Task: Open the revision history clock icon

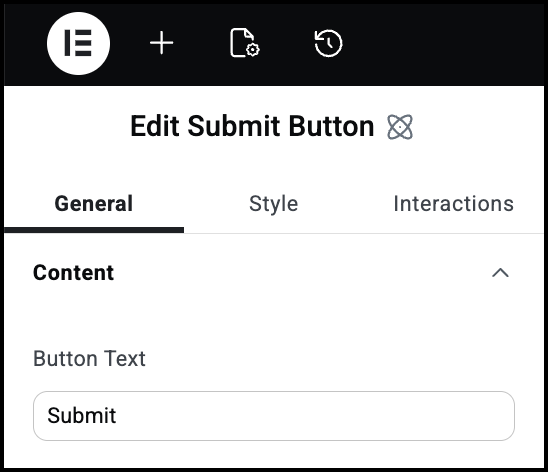Action: pyautogui.click(x=328, y=43)
